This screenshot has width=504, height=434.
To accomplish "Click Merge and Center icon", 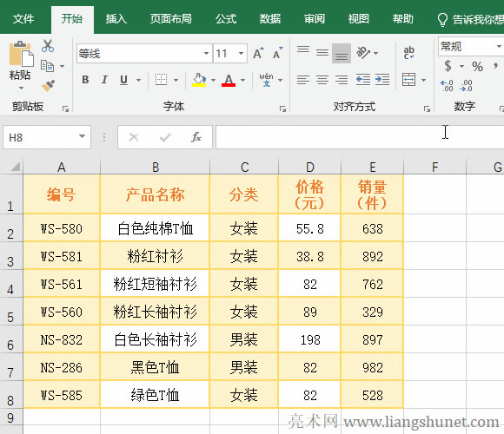I will [x=409, y=79].
